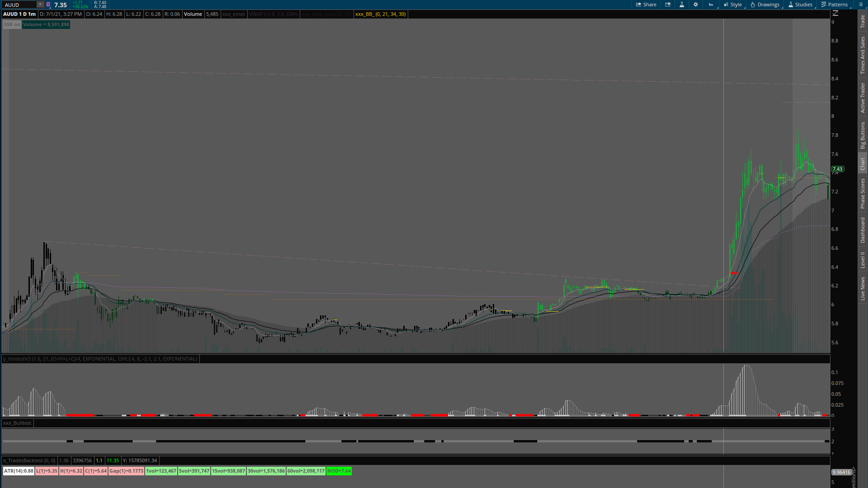Screen dimensions: 868x488
Task: Open the Drawings tools menu
Action: (x=765, y=5)
